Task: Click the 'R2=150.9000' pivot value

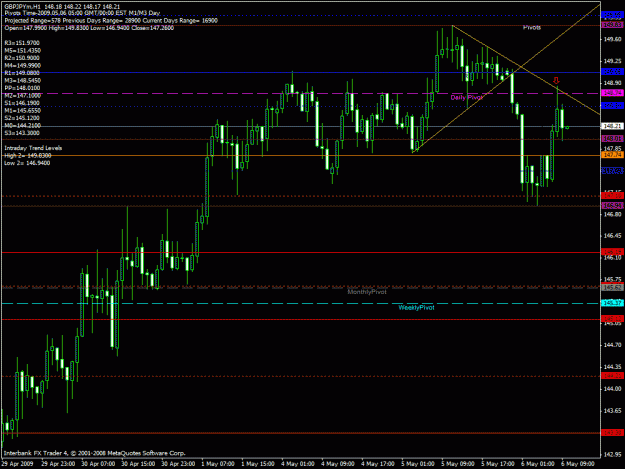Action: tap(22, 58)
